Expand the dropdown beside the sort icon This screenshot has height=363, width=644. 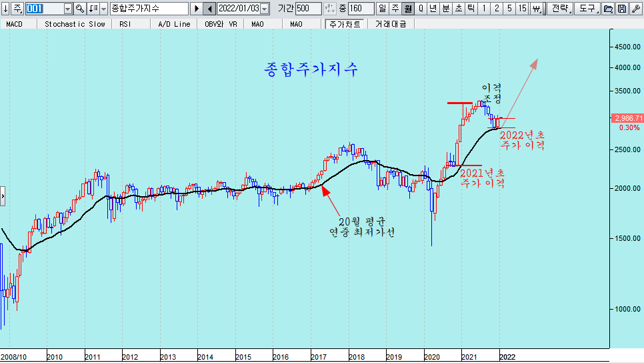tap(103, 9)
